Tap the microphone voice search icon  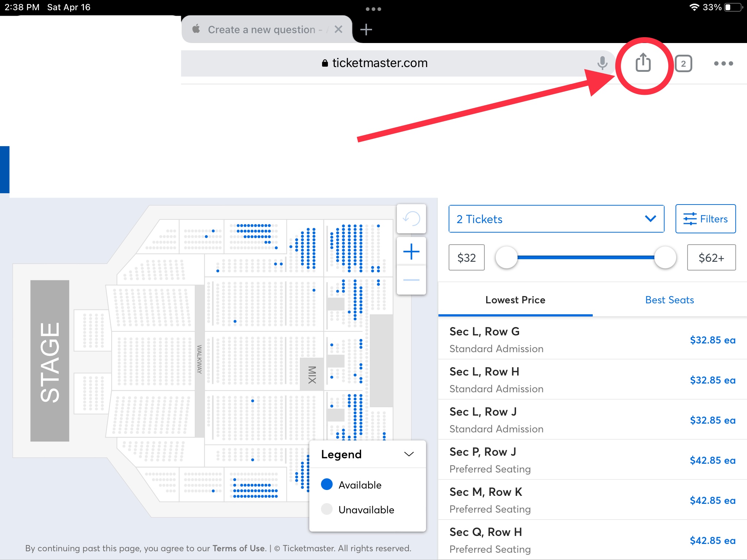(x=602, y=63)
